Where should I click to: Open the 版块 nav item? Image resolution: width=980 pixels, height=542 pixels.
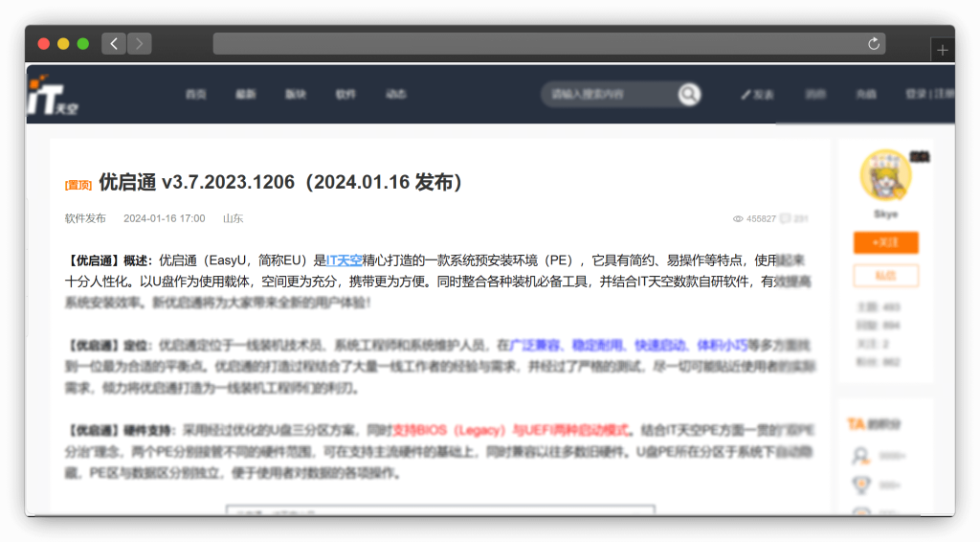[x=296, y=95]
